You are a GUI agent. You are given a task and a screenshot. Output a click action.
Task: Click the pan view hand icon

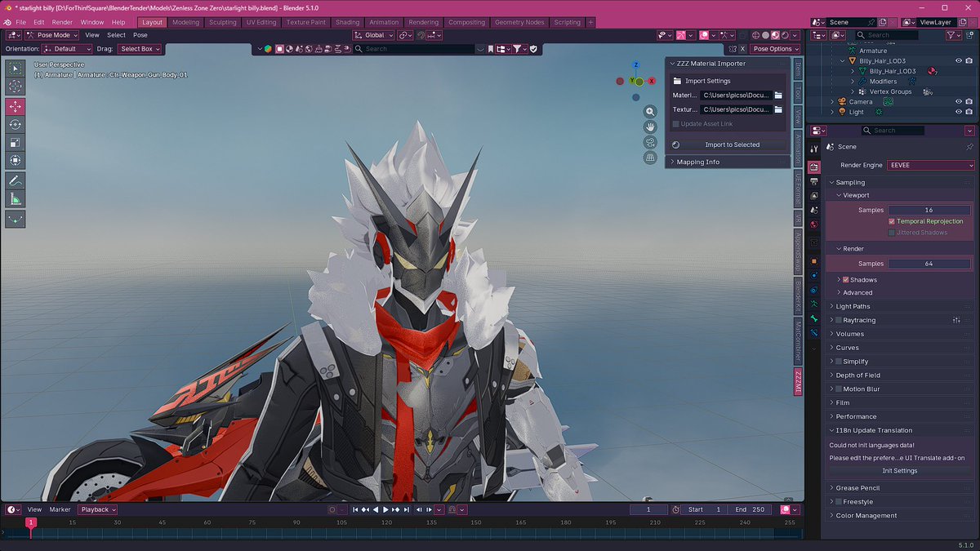[650, 127]
